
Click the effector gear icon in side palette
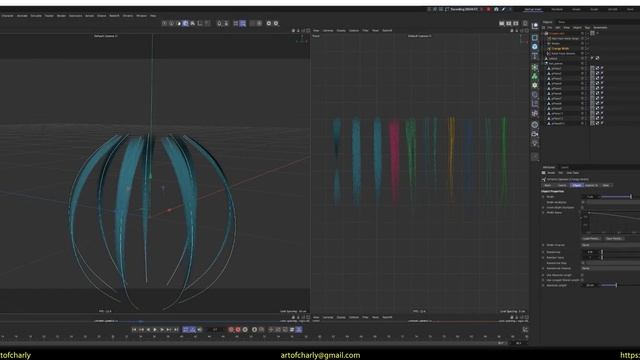pos(535,85)
